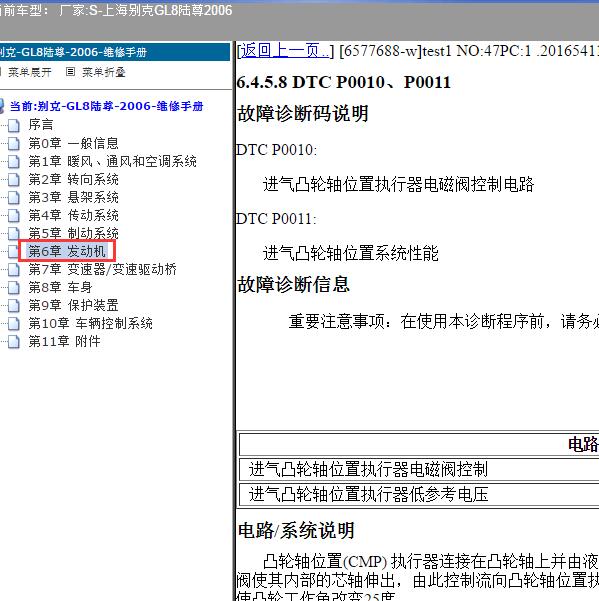Open 第5章 制动系统
The height and width of the screenshot is (601, 599).
coord(74,233)
